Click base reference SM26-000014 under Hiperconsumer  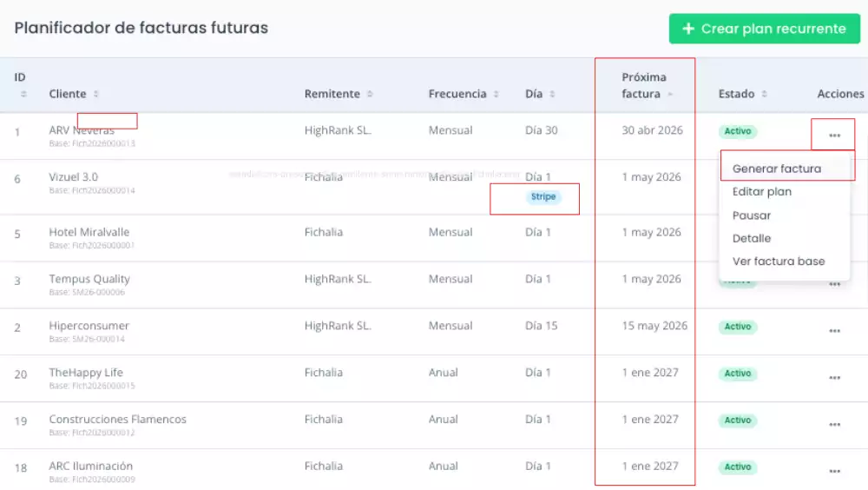[x=87, y=339]
